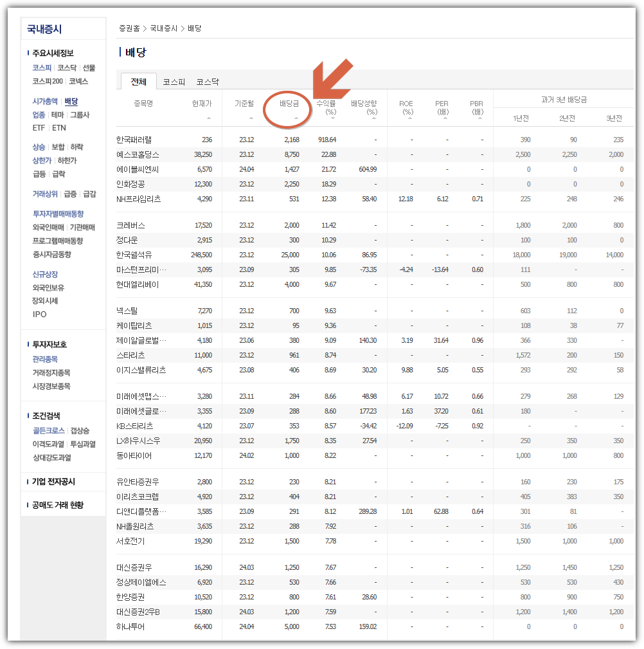Sort by 수익률(%) column header
Image resolution: width=644 pixels, height=649 pixels.
(x=326, y=107)
